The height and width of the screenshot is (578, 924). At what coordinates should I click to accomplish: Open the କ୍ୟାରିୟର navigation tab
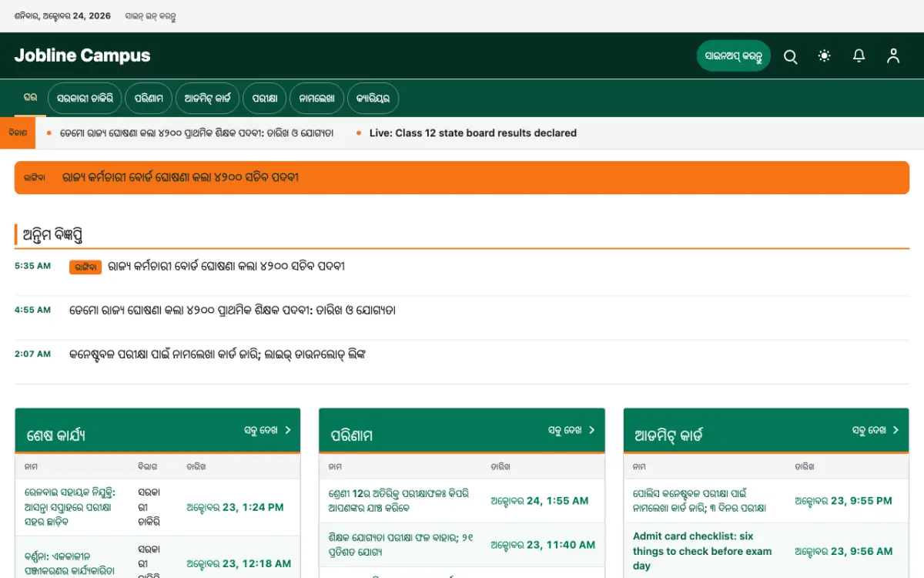[x=373, y=99]
